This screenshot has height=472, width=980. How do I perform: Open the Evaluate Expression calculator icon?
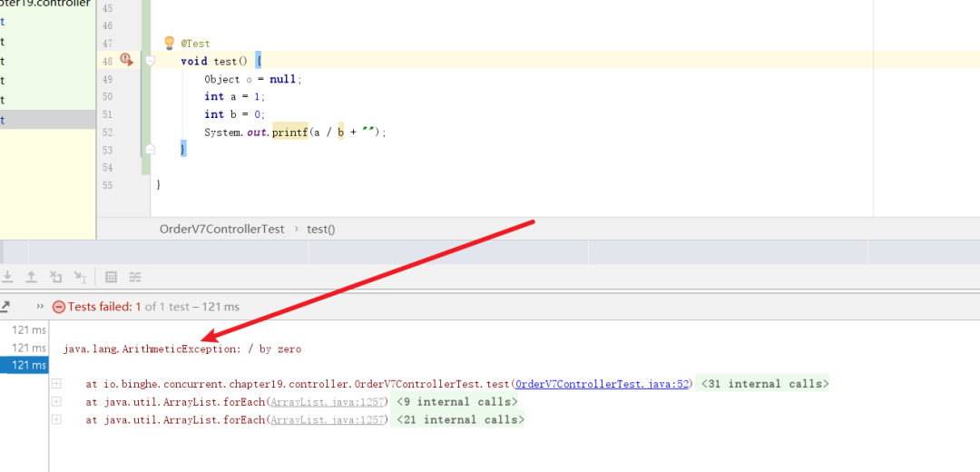click(x=112, y=277)
